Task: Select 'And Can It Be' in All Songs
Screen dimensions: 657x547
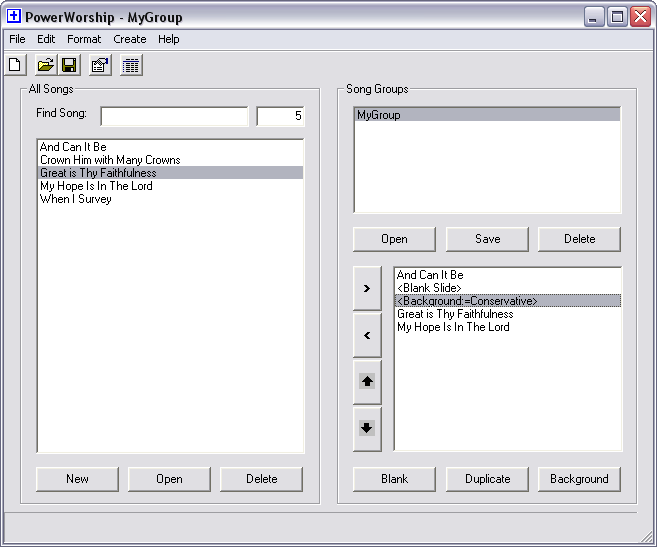Action: coord(171,147)
